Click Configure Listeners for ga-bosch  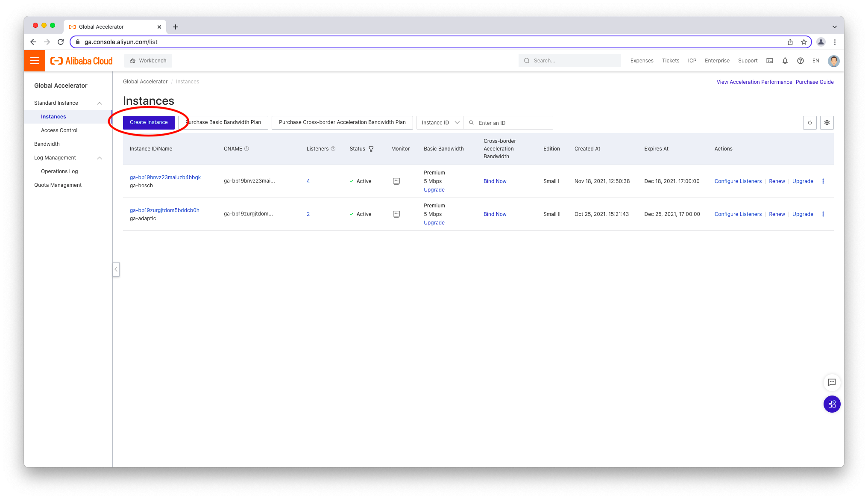tap(738, 181)
